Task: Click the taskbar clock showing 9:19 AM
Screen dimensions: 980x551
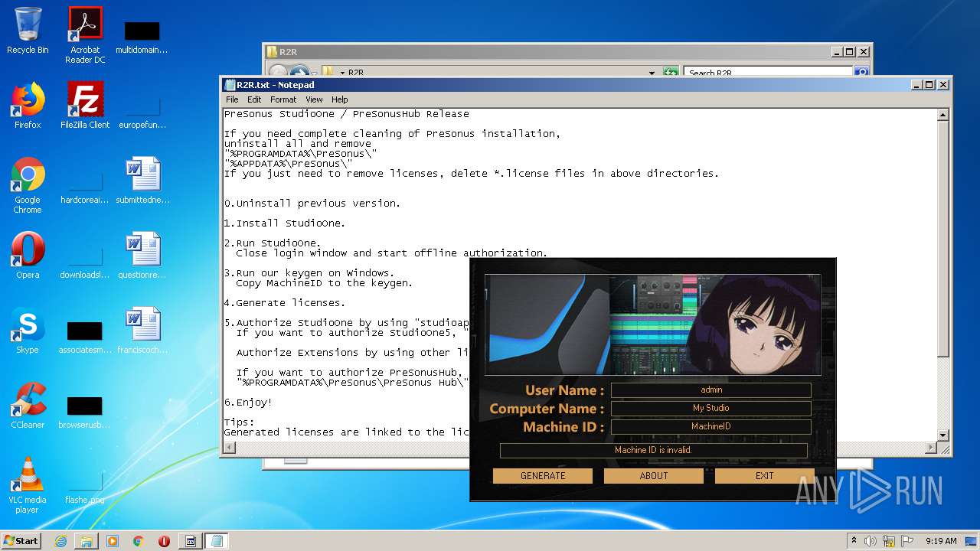Action: coord(941,540)
